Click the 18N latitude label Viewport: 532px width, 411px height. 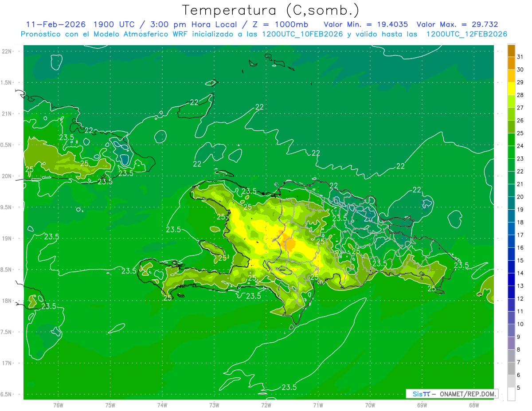coord(8,301)
